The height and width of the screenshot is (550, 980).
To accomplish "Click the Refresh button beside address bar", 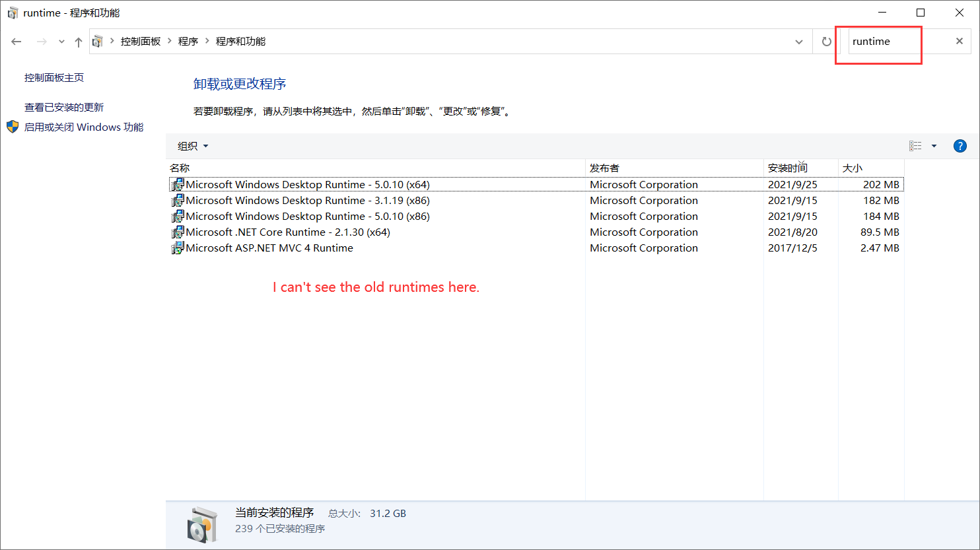I will click(826, 42).
